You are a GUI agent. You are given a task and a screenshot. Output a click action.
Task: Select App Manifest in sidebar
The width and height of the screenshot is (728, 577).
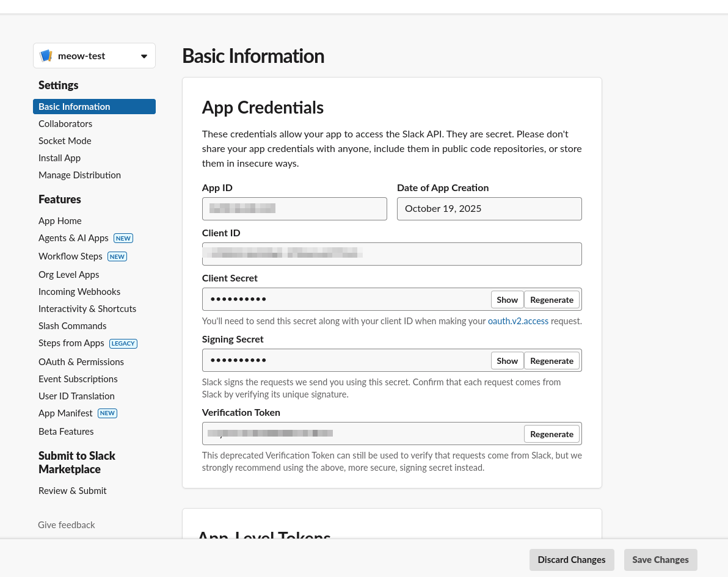click(x=65, y=413)
